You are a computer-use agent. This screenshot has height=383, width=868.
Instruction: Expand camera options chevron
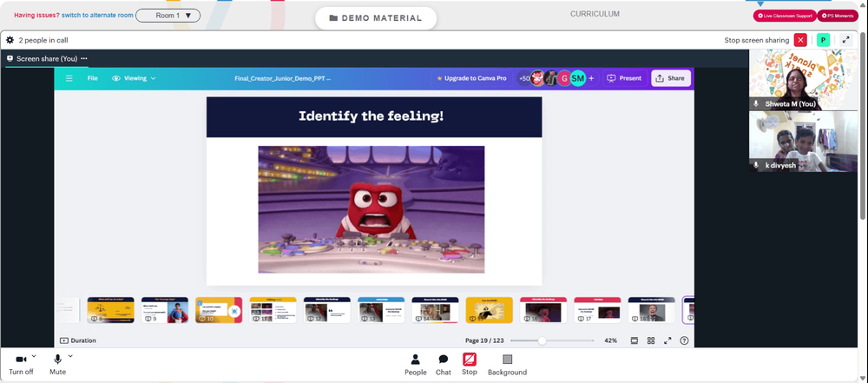coord(34,356)
